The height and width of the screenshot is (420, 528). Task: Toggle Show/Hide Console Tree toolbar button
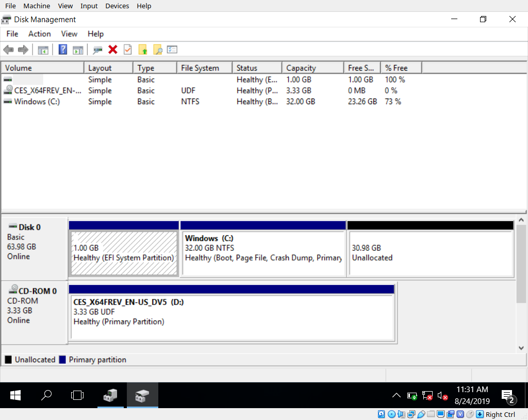(43, 50)
